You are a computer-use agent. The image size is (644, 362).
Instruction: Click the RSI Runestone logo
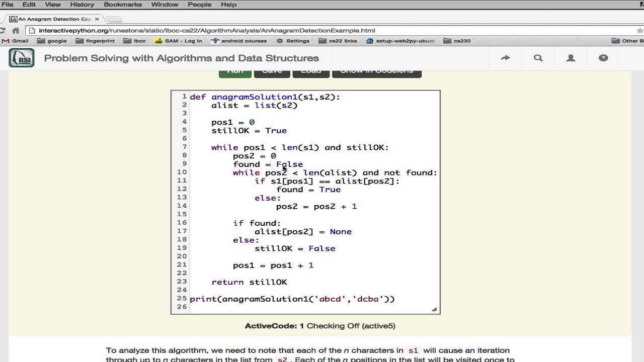coord(22,58)
